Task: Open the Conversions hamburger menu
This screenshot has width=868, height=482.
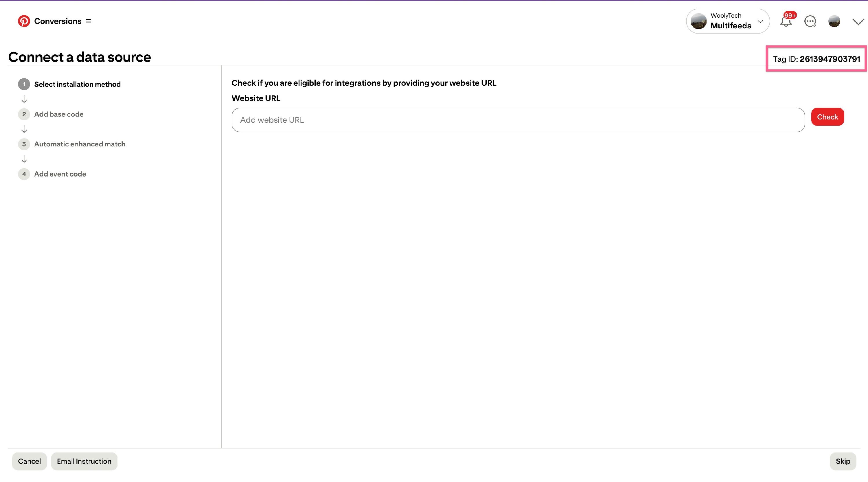Action: pyautogui.click(x=89, y=21)
